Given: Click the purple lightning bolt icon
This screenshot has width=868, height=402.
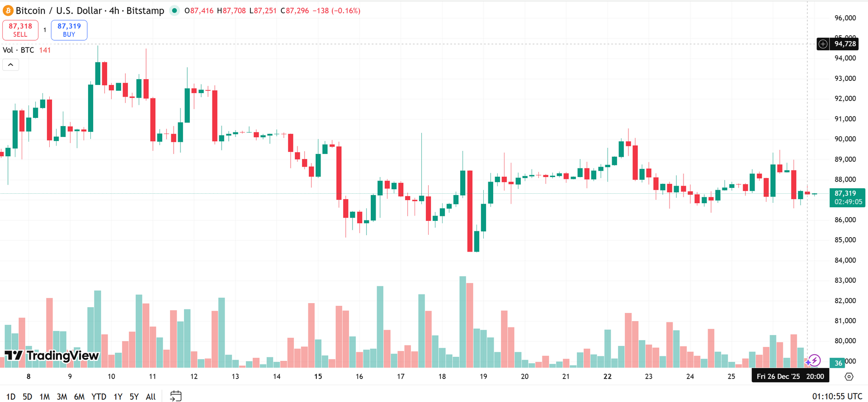Looking at the screenshot, I should coord(814,360).
